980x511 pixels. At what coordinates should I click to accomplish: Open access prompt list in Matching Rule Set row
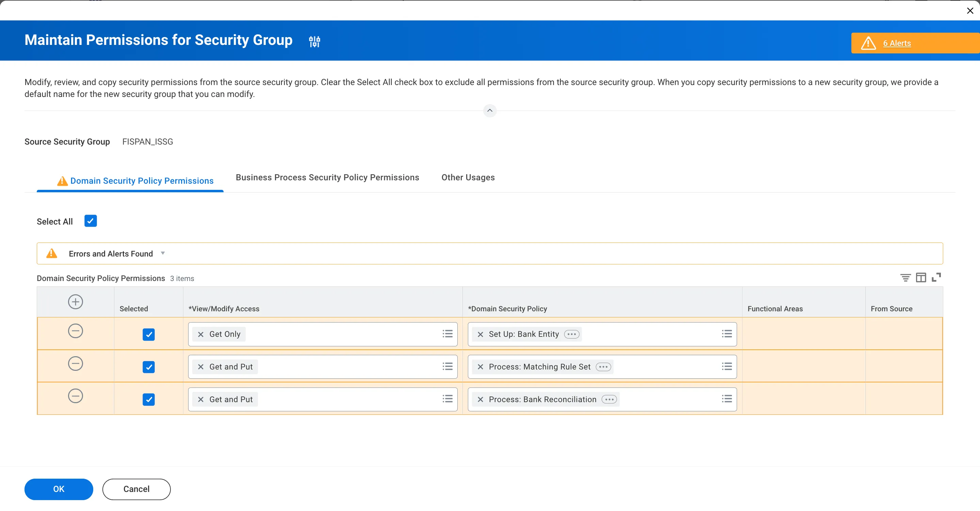pos(447,366)
